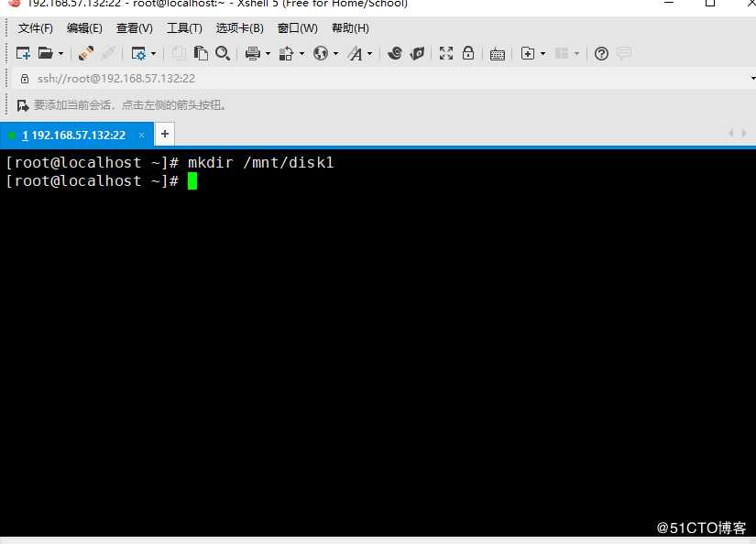
Task: Expand the Open session dropdown arrow
Action: click(x=61, y=53)
